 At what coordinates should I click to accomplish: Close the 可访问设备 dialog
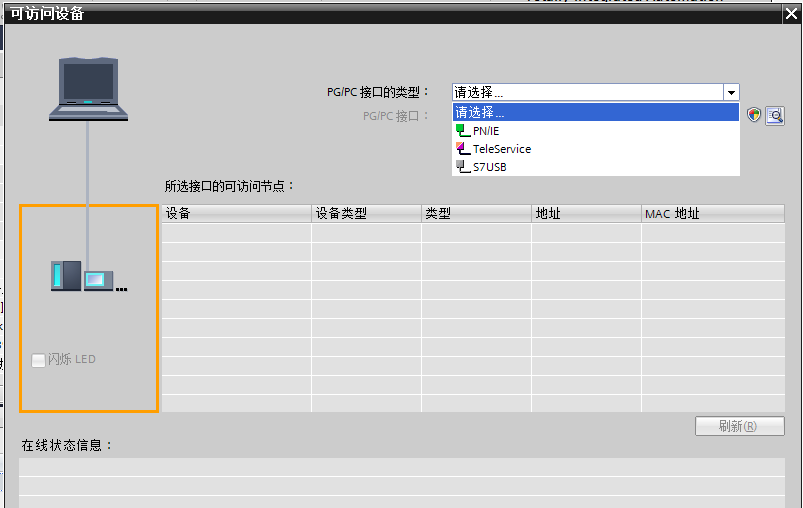click(791, 14)
